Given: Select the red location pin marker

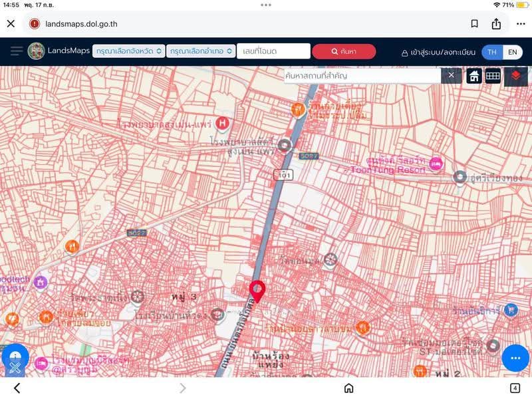Looking at the screenshot, I should [x=257, y=291].
